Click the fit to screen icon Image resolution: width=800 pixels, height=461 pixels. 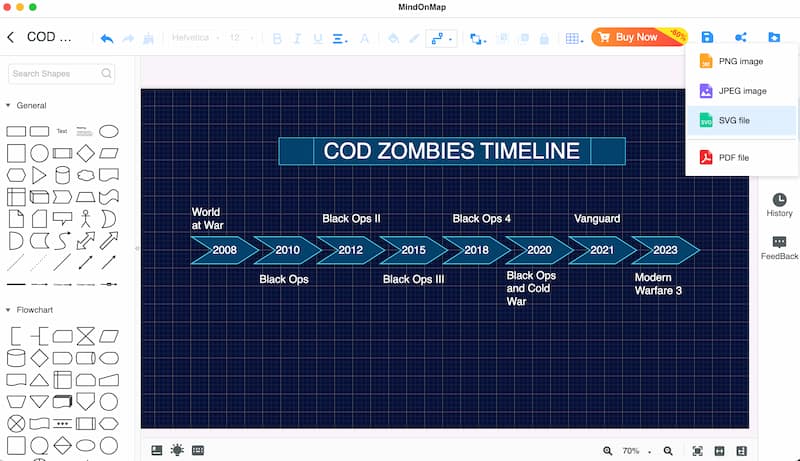[x=697, y=451]
